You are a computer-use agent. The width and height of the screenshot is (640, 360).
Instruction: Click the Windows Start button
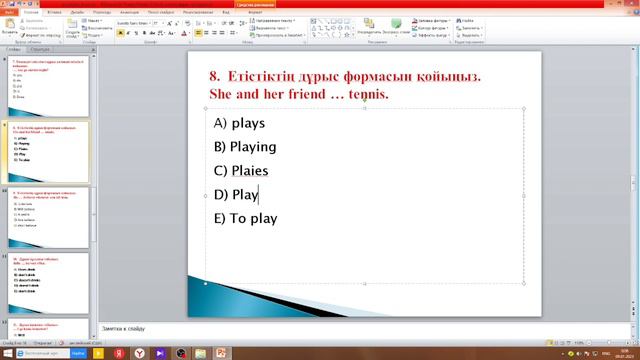pyautogui.click(x=7, y=353)
